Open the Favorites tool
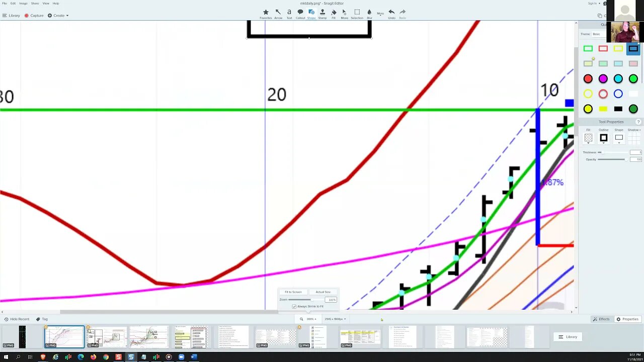The height and width of the screenshot is (362, 644). point(266,14)
